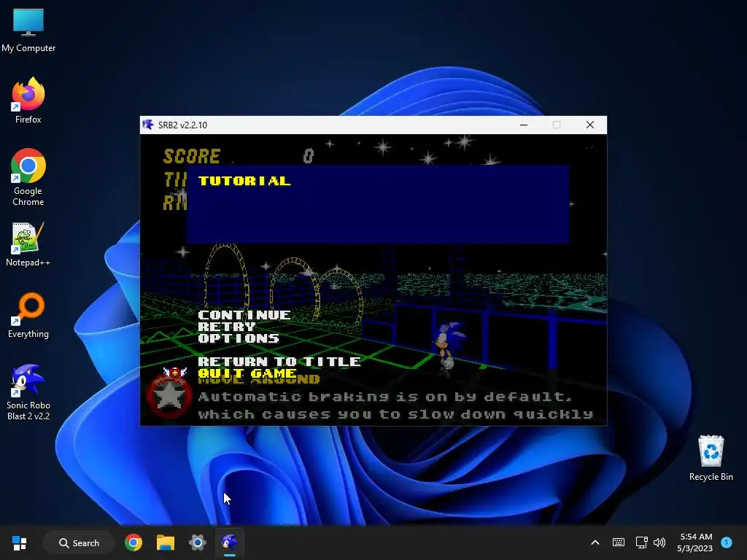Viewport: 747px width, 560px height.
Task: Open the touch keyboard tray icon
Action: 619,542
